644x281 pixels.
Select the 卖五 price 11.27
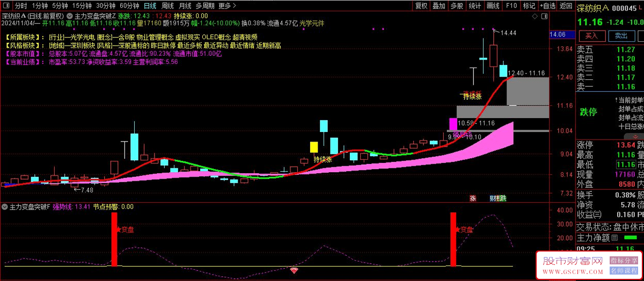626,50
